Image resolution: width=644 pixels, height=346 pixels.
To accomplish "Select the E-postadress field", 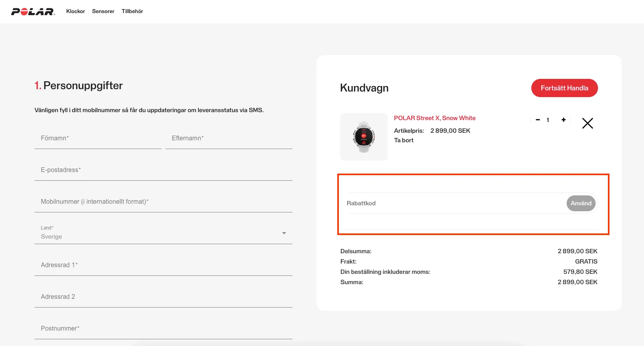I will (x=163, y=170).
